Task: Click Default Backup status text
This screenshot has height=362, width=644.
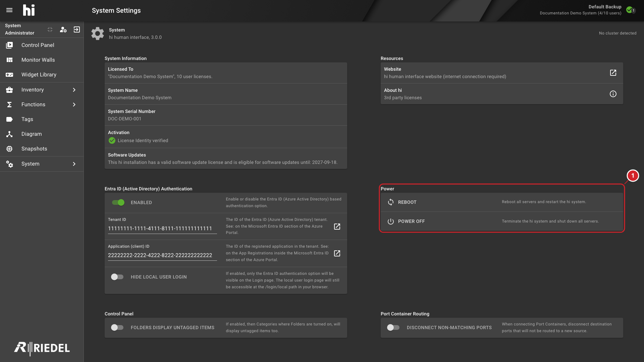Action: tap(605, 7)
